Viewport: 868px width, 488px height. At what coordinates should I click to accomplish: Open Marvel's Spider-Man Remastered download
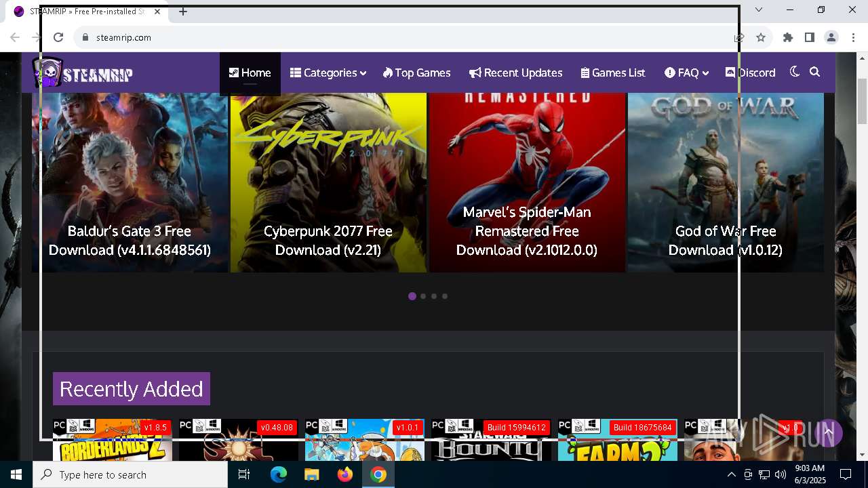click(527, 183)
